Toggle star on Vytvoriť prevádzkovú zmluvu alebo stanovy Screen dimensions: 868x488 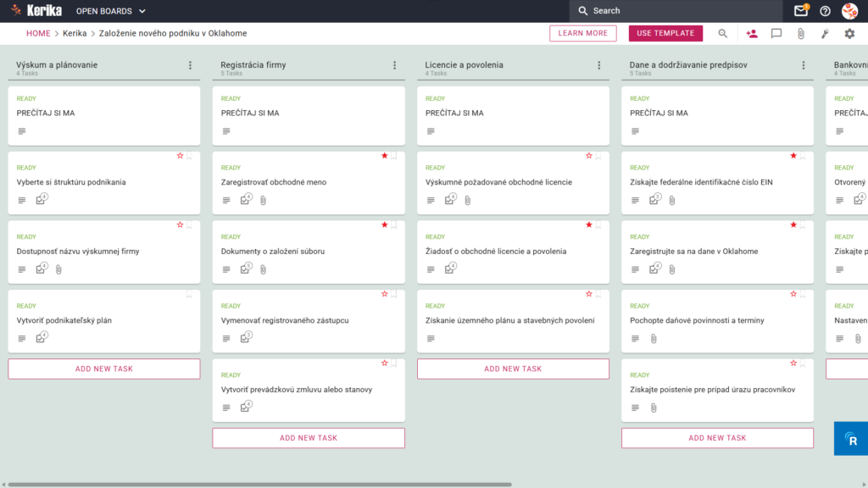pos(384,363)
